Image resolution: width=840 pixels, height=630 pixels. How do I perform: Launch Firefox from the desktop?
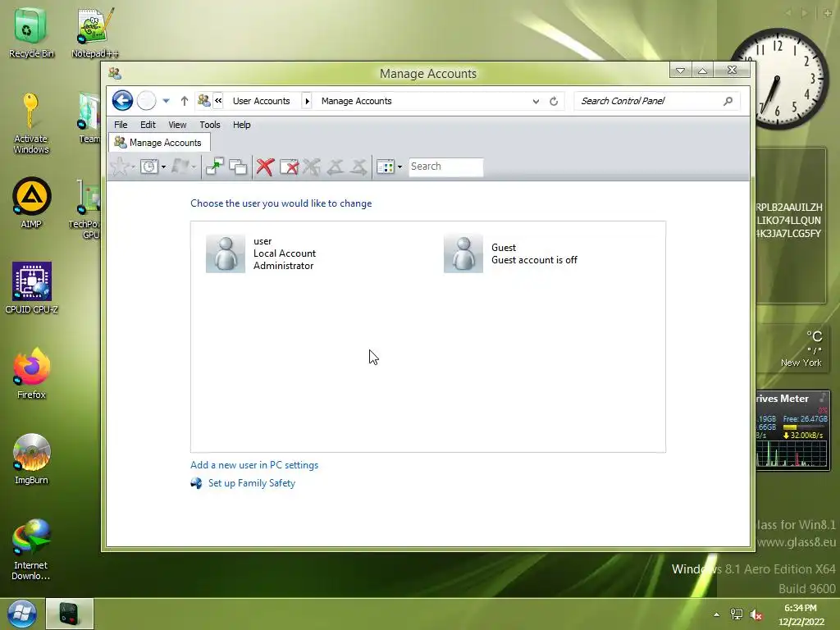coord(31,373)
